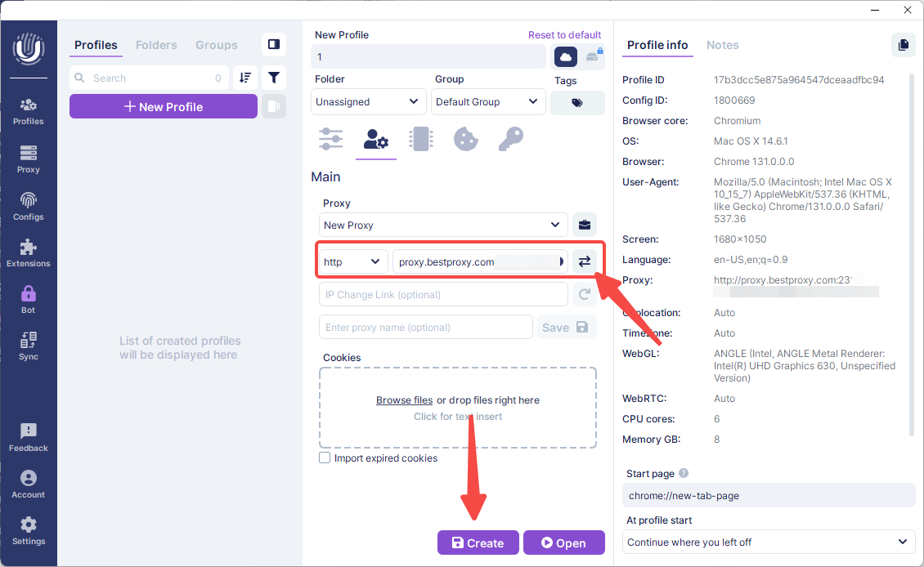Enable Import expired cookies checkbox

pos(325,458)
